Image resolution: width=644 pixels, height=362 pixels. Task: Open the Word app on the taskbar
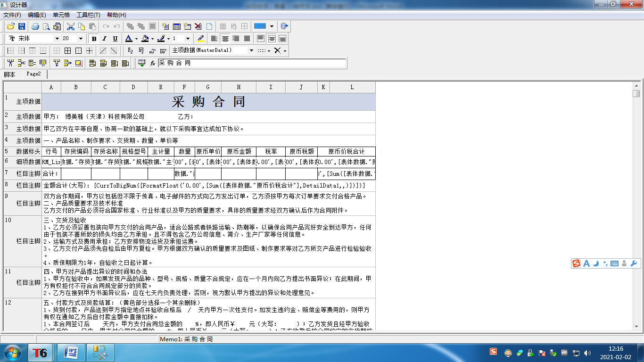(x=71, y=352)
